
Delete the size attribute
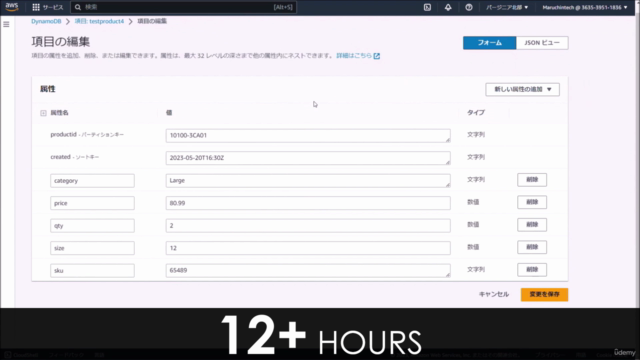click(532, 247)
